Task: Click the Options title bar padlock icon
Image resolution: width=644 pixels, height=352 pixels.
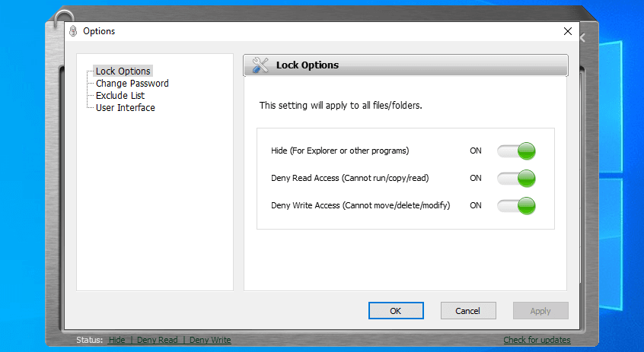Action: [x=73, y=31]
